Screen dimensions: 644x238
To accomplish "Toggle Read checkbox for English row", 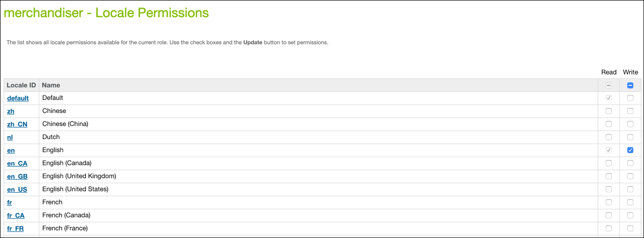I will coord(609,150).
